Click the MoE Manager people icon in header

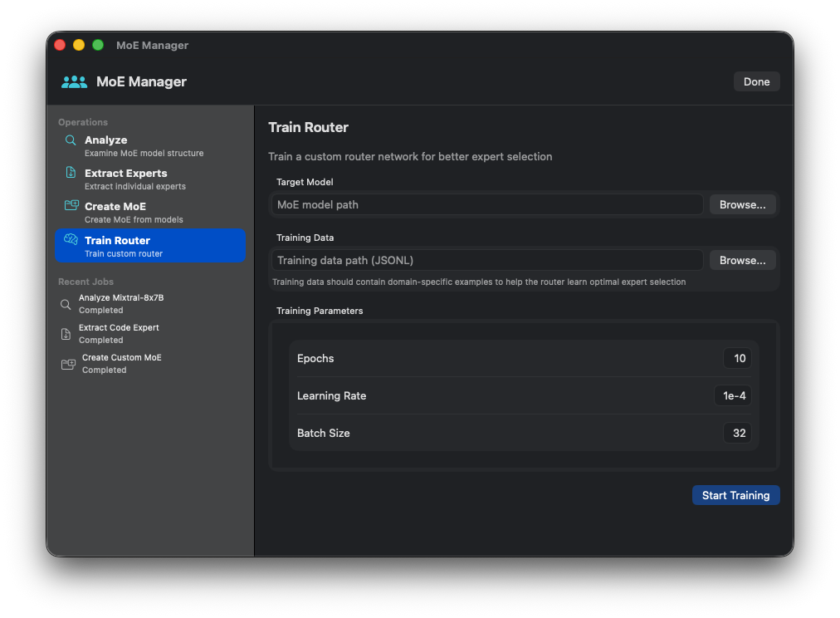pos(74,81)
